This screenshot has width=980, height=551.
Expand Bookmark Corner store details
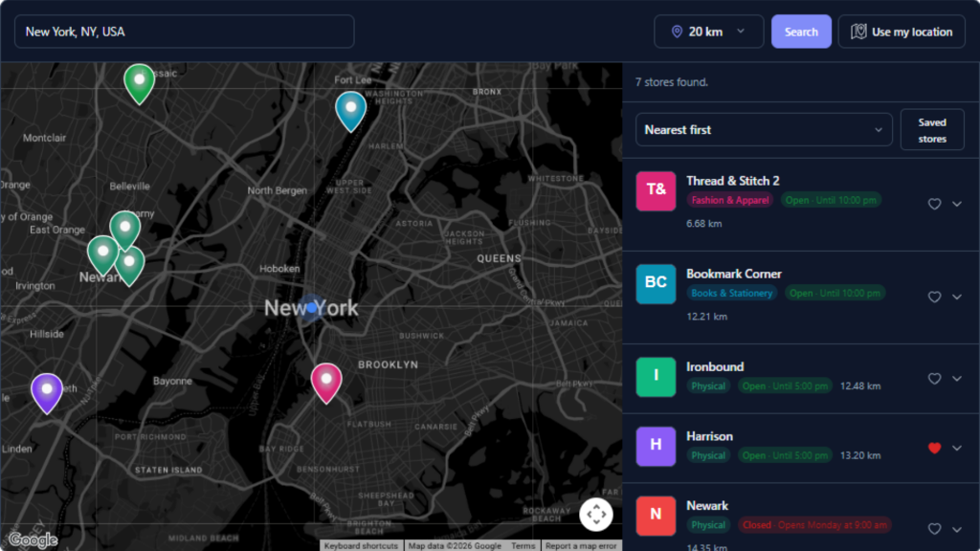[x=957, y=297]
